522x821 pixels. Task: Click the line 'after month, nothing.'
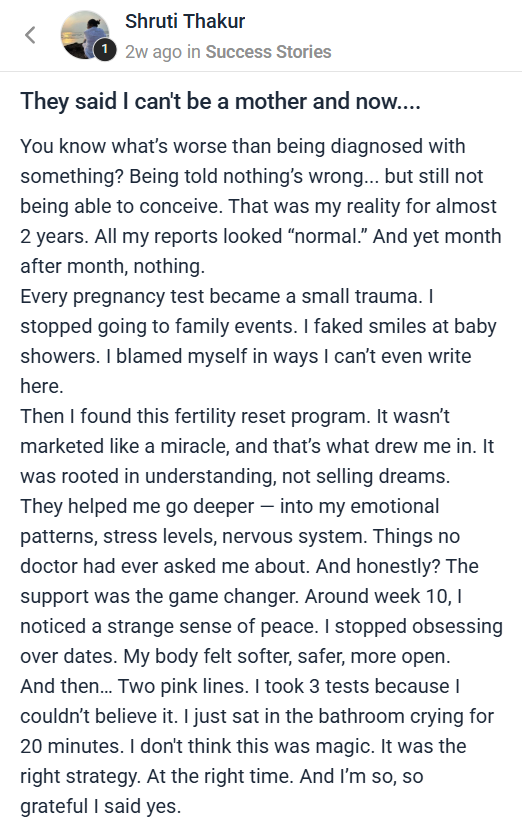pos(113,267)
